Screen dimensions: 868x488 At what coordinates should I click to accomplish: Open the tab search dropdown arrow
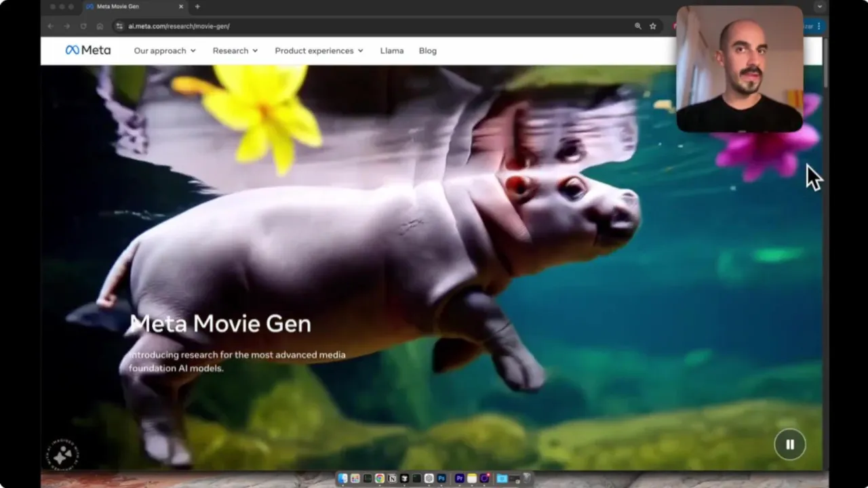tap(819, 7)
